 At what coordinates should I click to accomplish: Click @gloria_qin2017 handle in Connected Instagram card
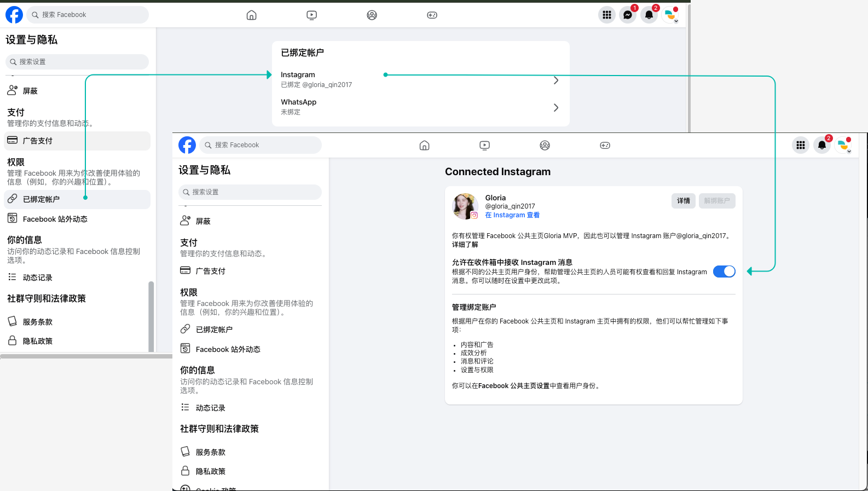510,206
